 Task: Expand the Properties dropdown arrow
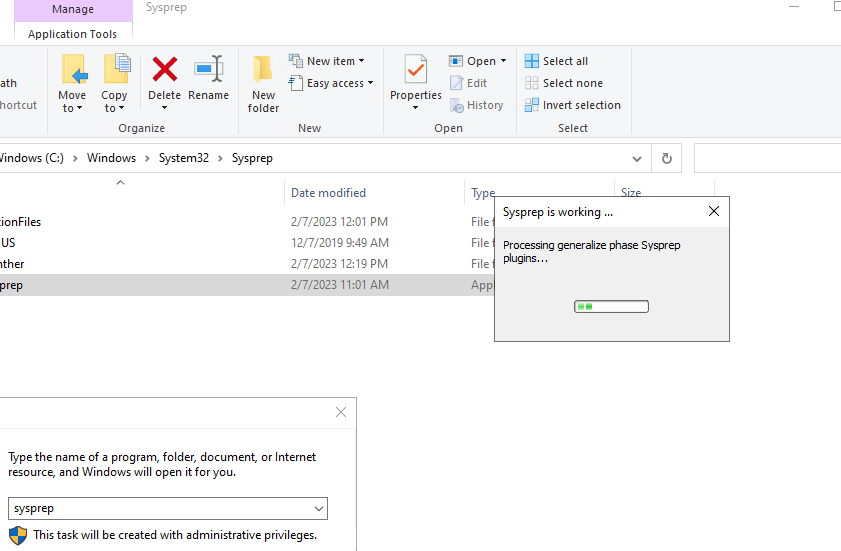tap(415, 108)
